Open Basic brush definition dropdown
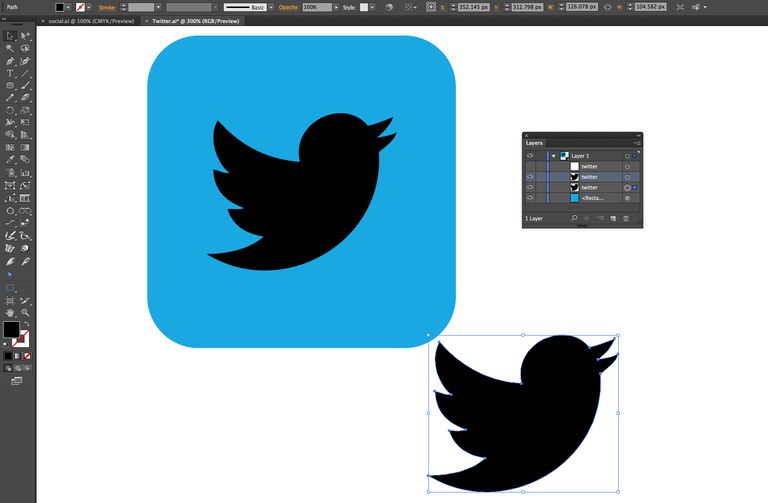 click(271, 7)
